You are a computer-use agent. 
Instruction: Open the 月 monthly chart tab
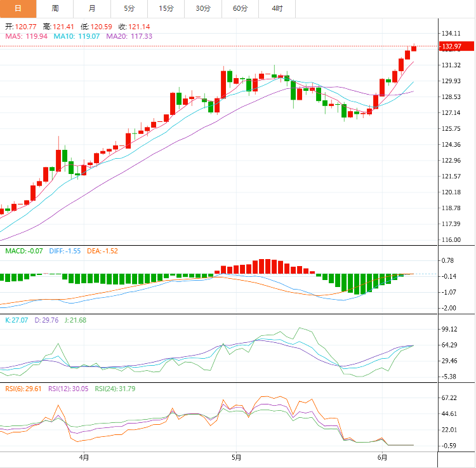pos(92,8)
